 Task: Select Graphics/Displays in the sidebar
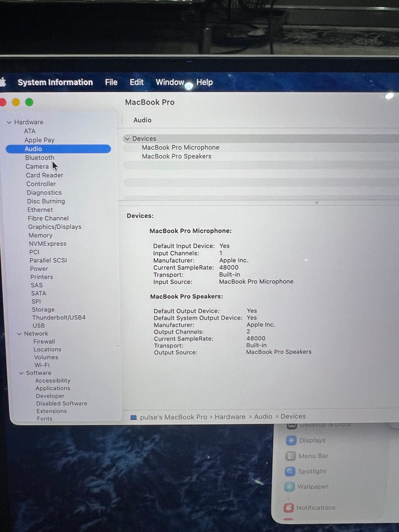54,227
